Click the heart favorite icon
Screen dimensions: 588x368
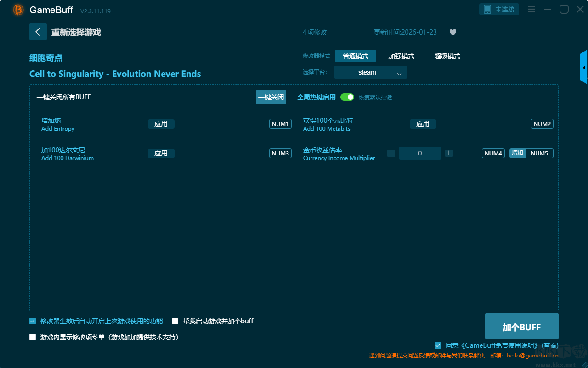453,32
